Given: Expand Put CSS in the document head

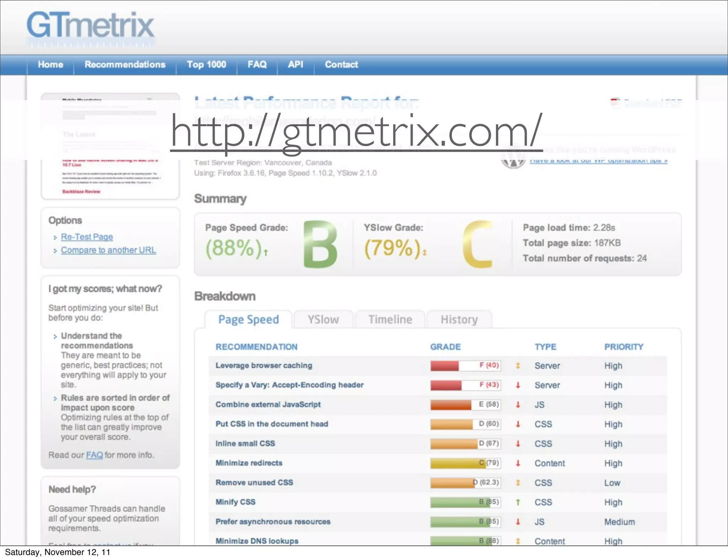Looking at the screenshot, I should [272, 424].
